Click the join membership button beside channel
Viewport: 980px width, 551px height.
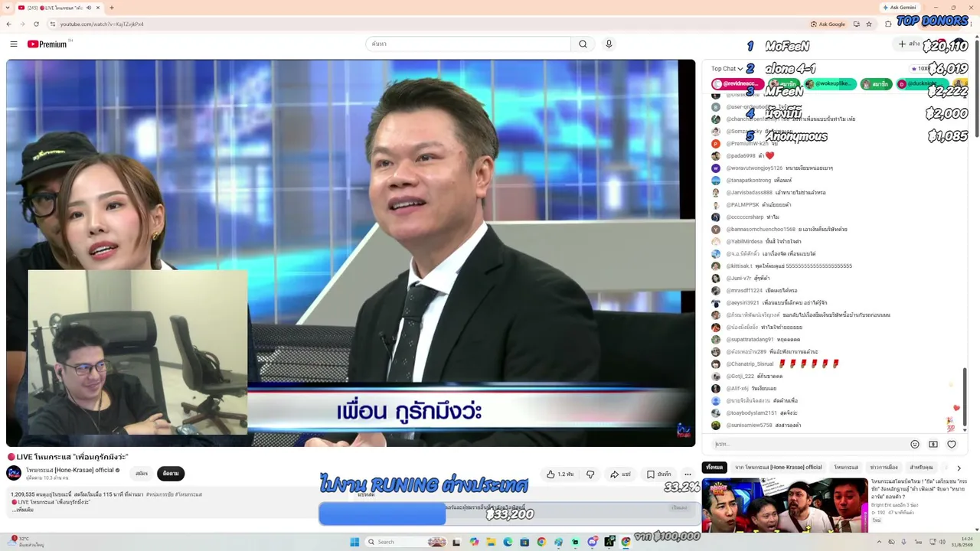point(142,474)
